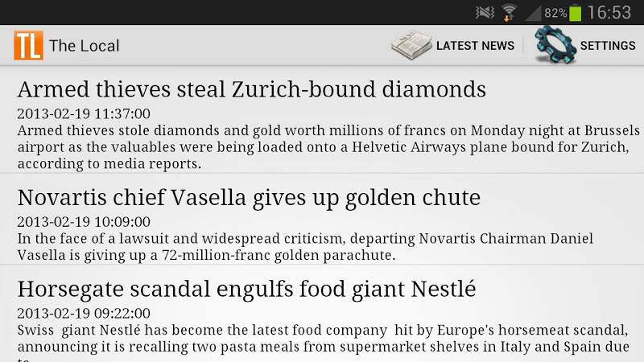Tap the 2013-02-19 09:22:00 timestamp
This screenshot has height=362, width=644.
84,314
